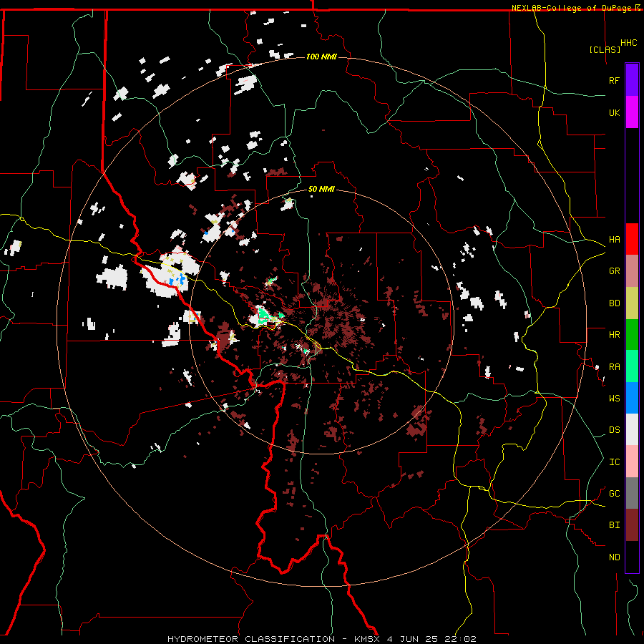Click the IC light-pink legend swatch
The image size is (644, 644).
pyautogui.click(x=632, y=462)
